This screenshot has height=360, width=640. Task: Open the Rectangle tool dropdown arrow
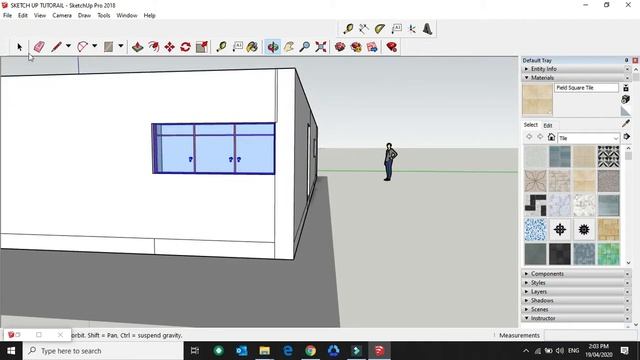121,46
